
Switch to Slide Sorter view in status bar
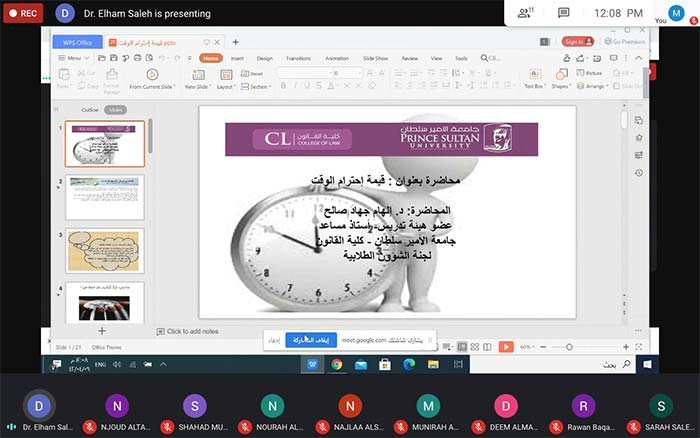click(475, 347)
